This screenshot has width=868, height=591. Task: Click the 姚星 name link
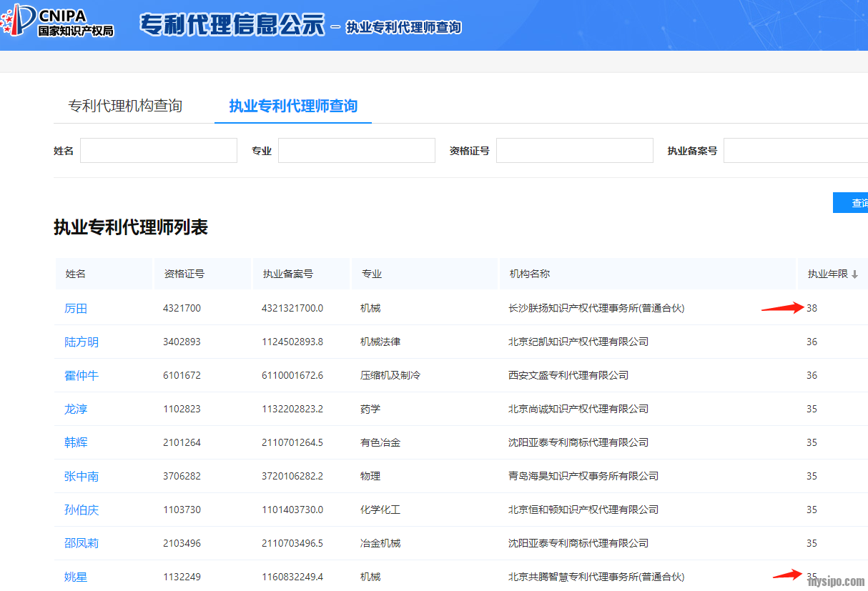point(76,577)
